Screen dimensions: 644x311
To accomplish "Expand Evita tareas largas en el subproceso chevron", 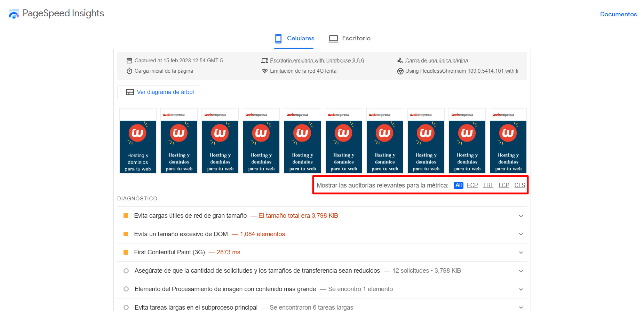I will (521, 308).
